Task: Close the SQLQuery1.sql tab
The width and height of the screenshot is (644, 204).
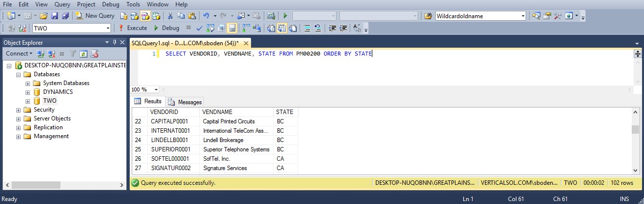Action: 246,43
